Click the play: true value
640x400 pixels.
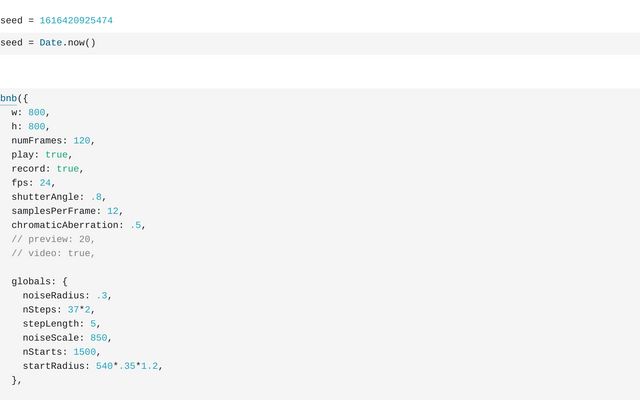pos(56,155)
